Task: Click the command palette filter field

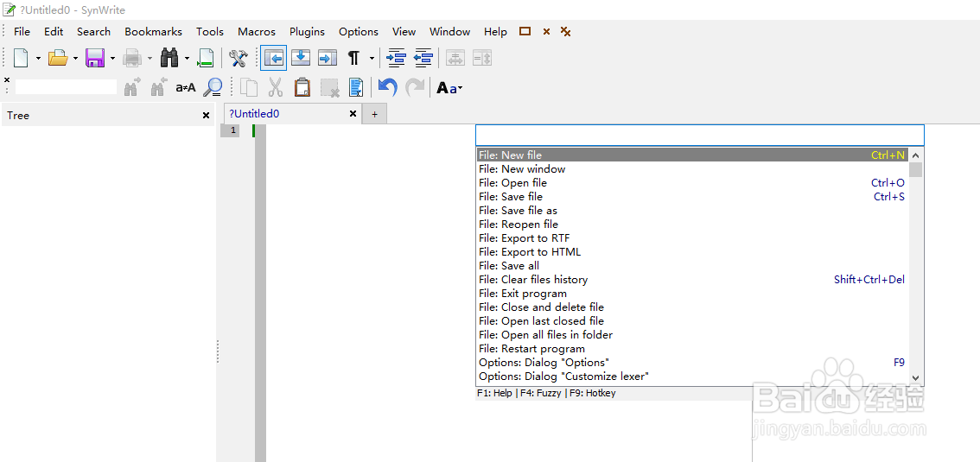Action: pyautogui.click(x=699, y=135)
